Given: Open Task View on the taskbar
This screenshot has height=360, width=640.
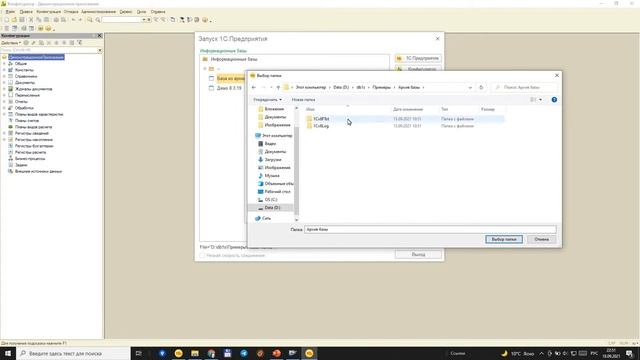Looking at the screenshot, I should (x=138, y=353).
